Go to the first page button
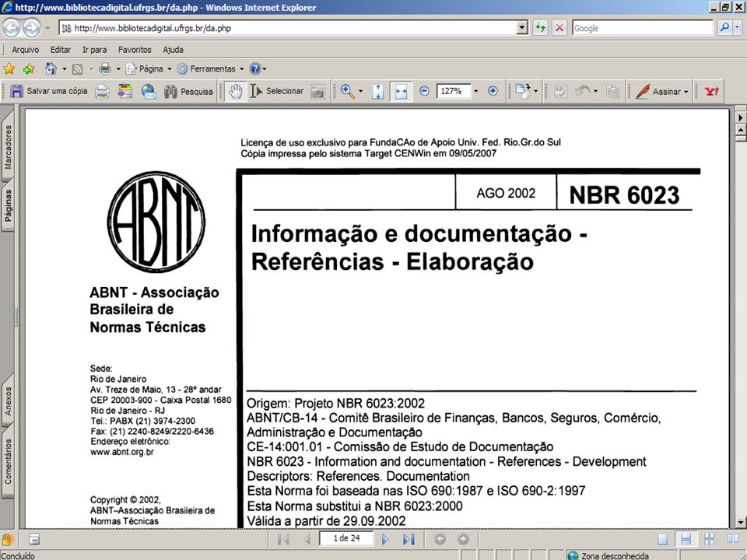The image size is (747, 560). click(x=283, y=539)
